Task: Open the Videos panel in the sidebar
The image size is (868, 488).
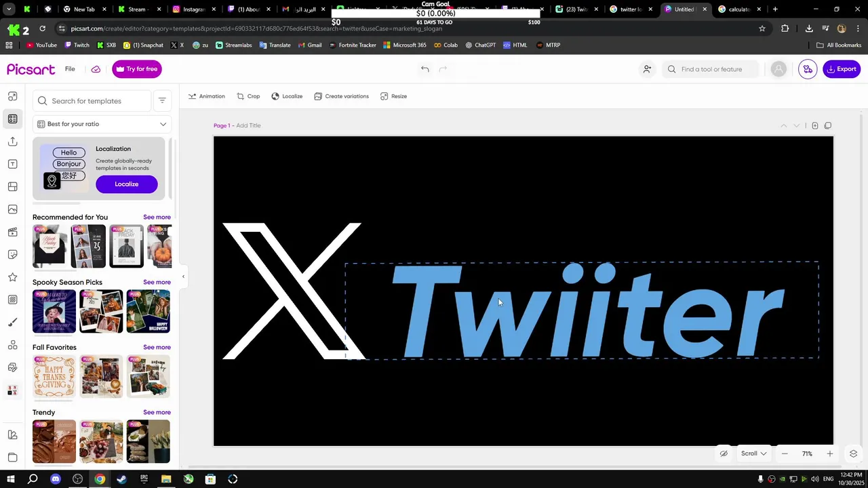Action: [12, 232]
